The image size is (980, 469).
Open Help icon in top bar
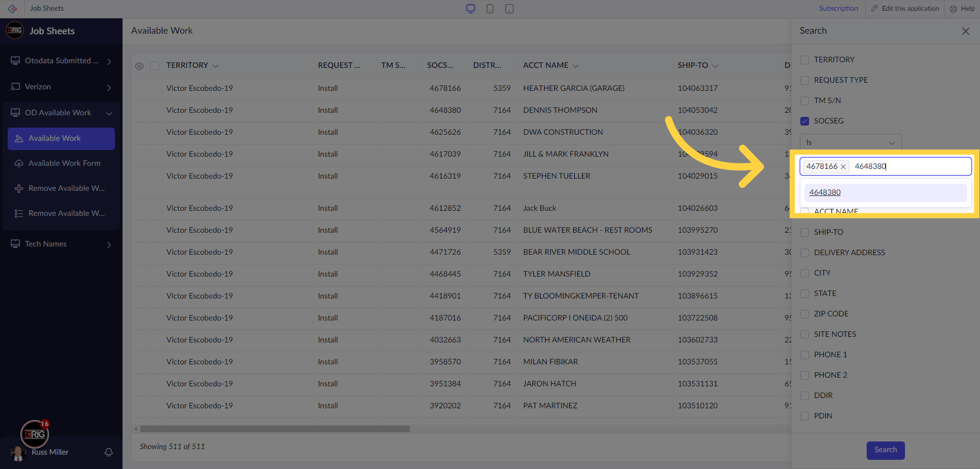pos(953,9)
